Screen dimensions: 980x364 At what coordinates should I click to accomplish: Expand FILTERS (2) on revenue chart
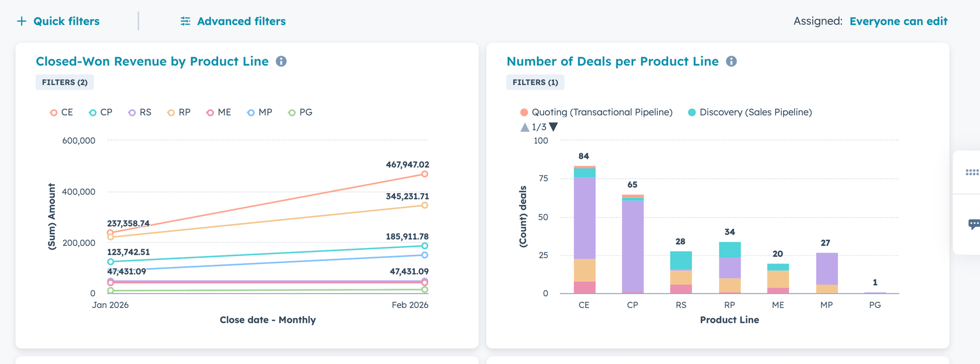pyautogui.click(x=65, y=82)
